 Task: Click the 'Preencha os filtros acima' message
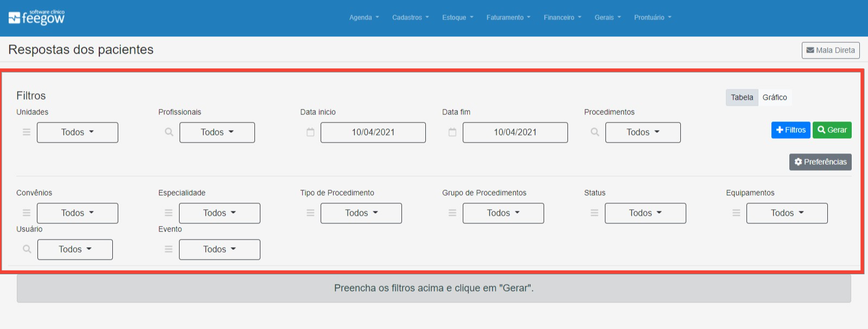tap(434, 288)
